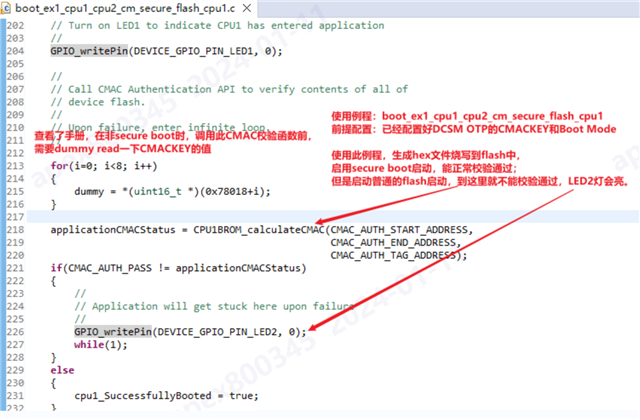Click the C file icon on the tab

coord(6,8)
